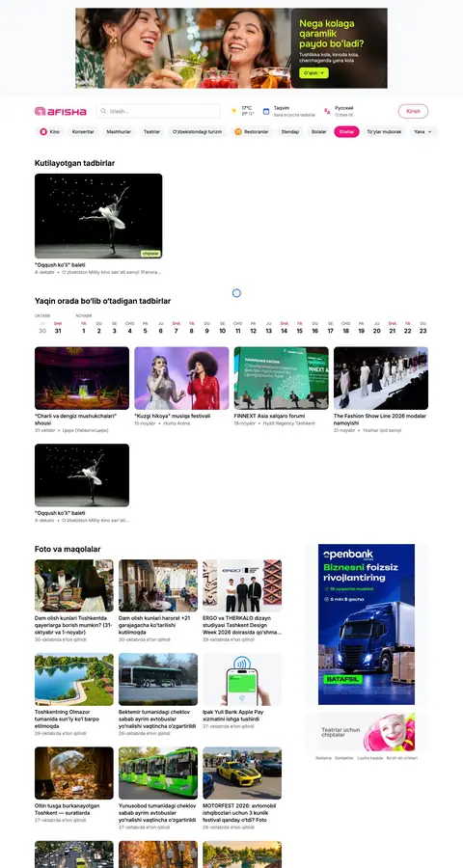The height and width of the screenshot is (868, 463).
Task: Focus the Izlash search field
Action: coord(158,111)
